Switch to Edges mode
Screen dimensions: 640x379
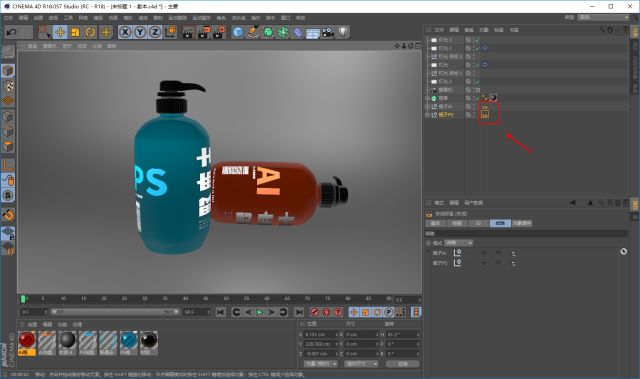click(8, 131)
